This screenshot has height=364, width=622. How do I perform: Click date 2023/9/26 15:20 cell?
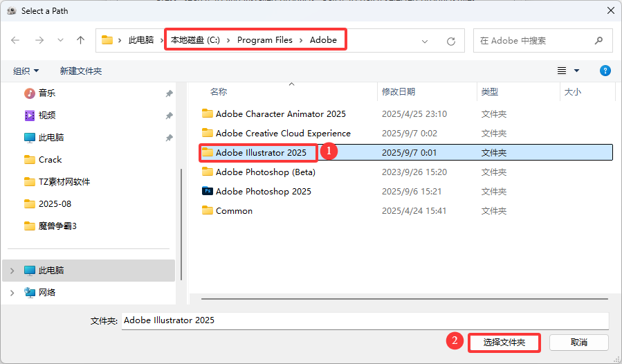(414, 172)
